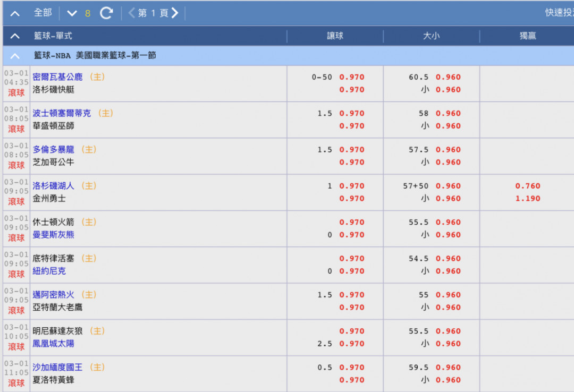Select 華盛頓巫師 handicap odds 0.970
Screen dimensions: 574x392
(352, 126)
